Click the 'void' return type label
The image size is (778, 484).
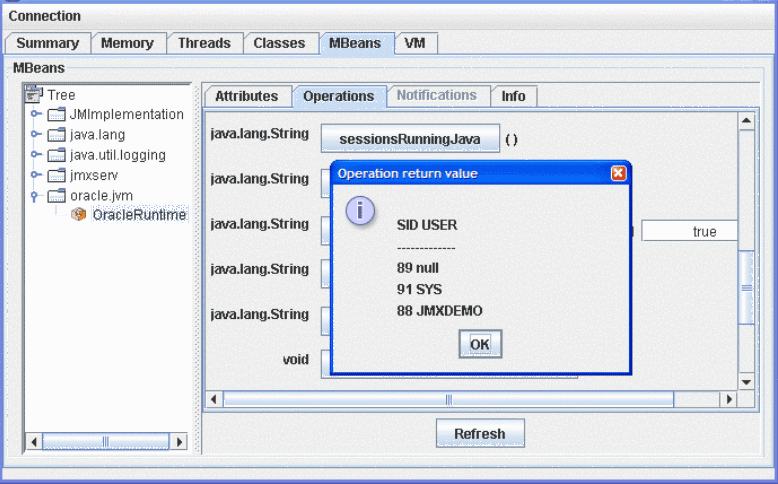pos(296,359)
